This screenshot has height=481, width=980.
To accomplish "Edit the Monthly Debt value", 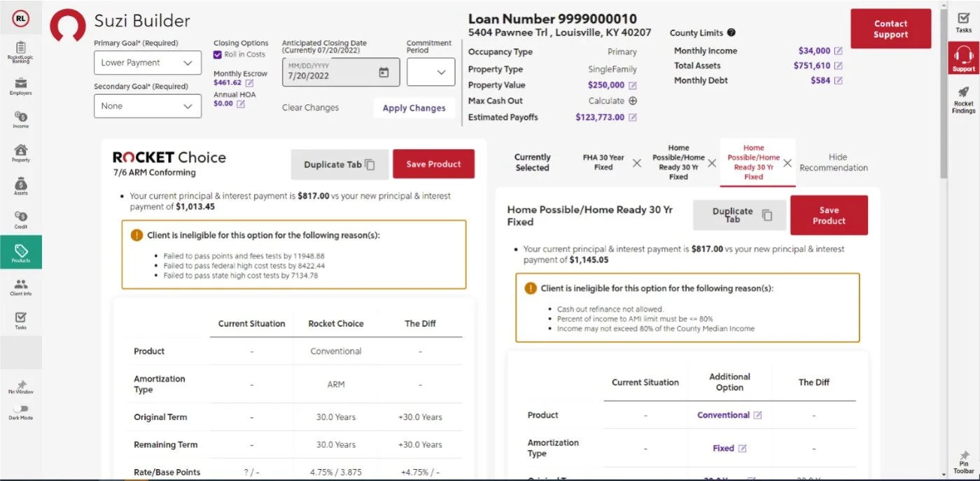I will 839,81.
